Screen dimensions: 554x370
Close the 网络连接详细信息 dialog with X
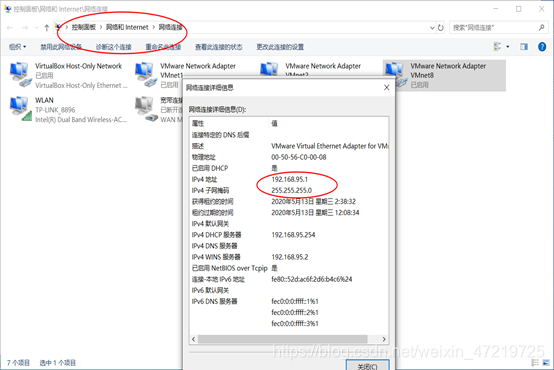[387, 87]
